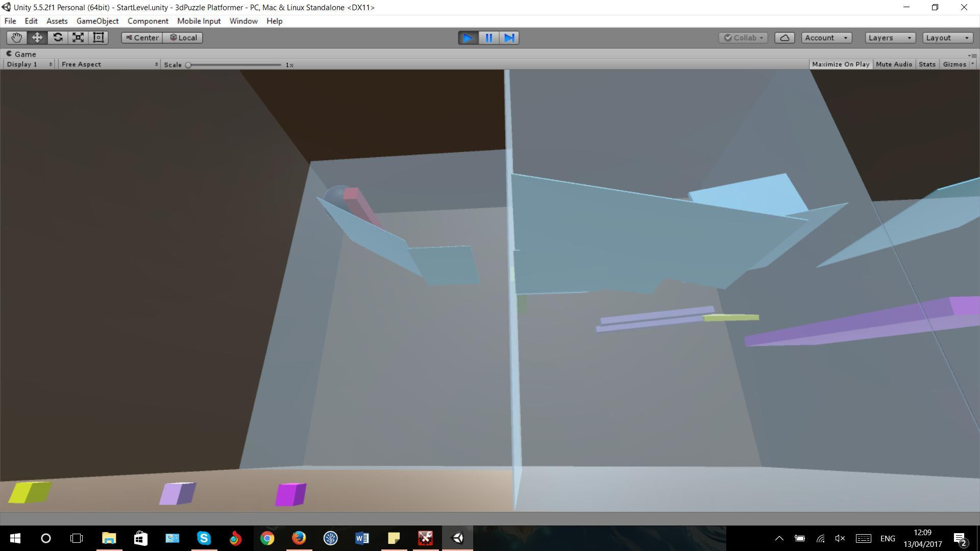Image resolution: width=980 pixels, height=551 pixels.
Task: Toggle Mute Audio in Game view
Action: 894,64
